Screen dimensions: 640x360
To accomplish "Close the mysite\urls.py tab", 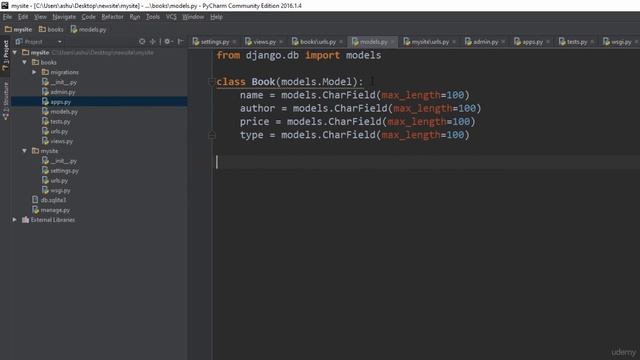I will 454,42.
